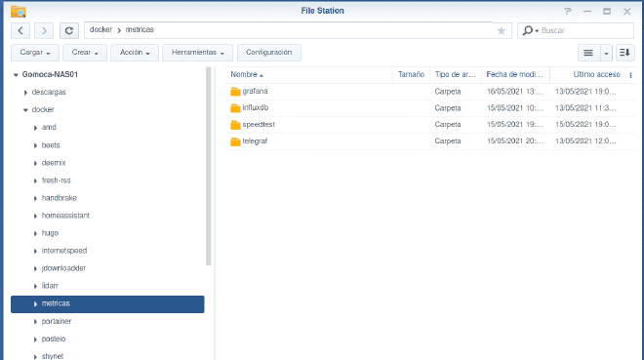644x360 pixels.
Task: Select the speedtest folder icon
Action: (x=235, y=124)
